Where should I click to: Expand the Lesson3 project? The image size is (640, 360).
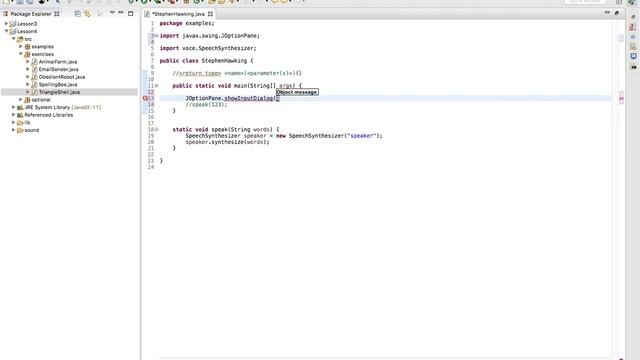[6, 24]
